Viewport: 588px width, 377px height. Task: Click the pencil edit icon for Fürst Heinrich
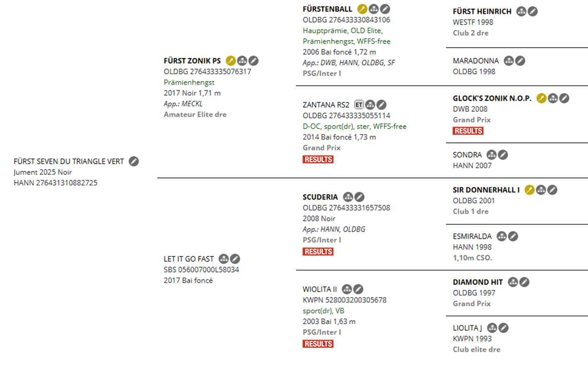point(533,12)
